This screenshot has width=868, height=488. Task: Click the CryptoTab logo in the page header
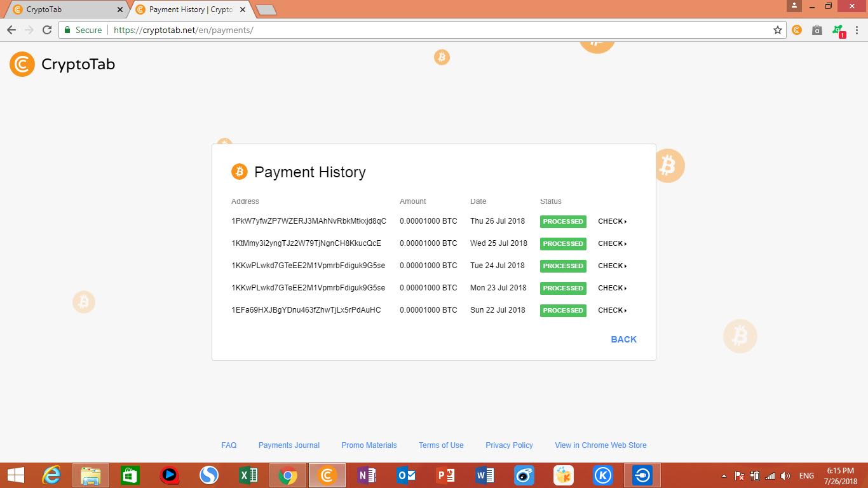coord(62,64)
